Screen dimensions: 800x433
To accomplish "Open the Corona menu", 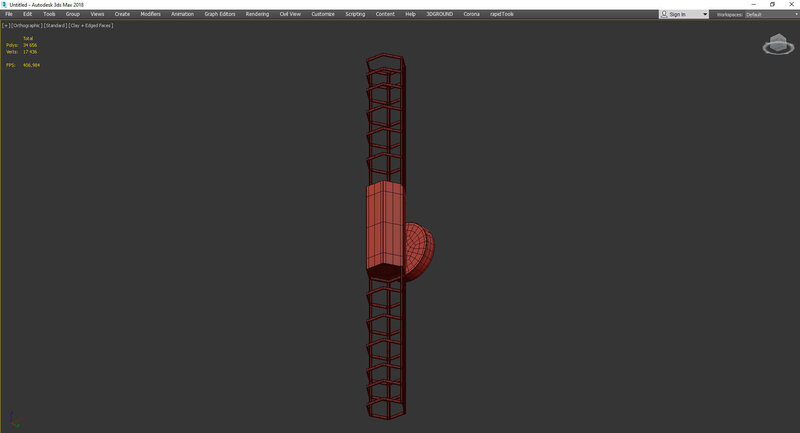I will [x=471, y=14].
